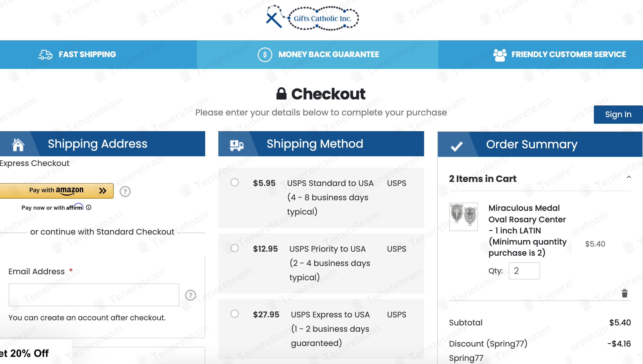Image resolution: width=643 pixels, height=364 pixels.
Task: Click the fast shipping truck icon
Action: coord(45,55)
